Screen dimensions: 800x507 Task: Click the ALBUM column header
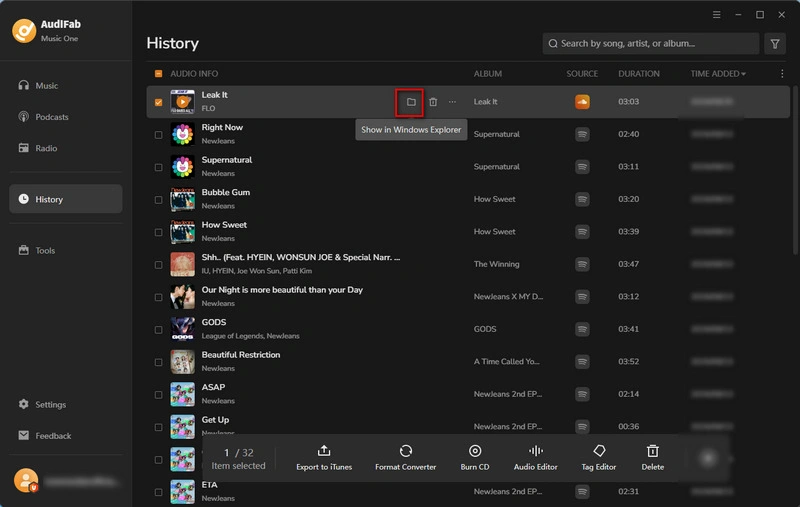(x=488, y=74)
